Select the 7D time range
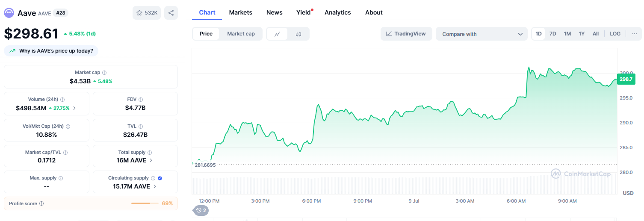Image resolution: width=644 pixels, height=221 pixels. coord(552,34)
